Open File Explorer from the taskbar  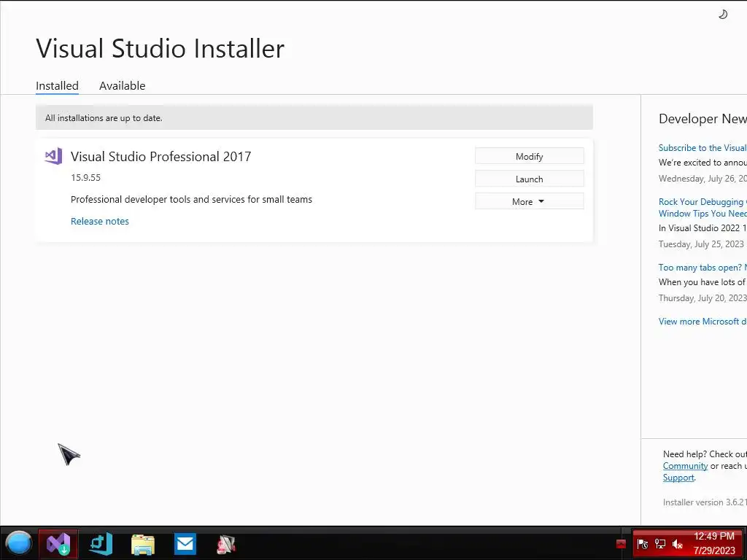(x=143, y=544)
